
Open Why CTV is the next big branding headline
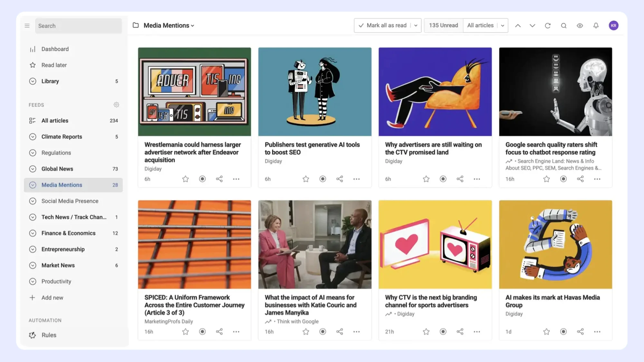click(431, 301)
